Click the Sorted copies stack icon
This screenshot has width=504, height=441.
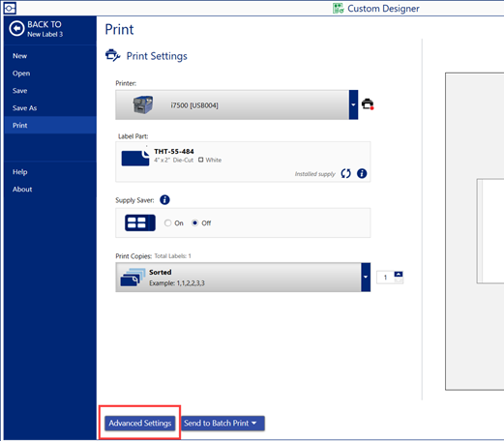133,278
